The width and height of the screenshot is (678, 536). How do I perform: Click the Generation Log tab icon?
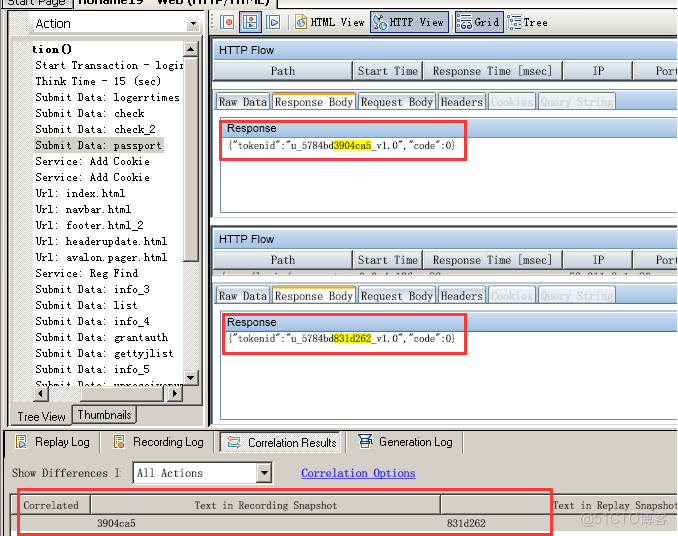365,441
